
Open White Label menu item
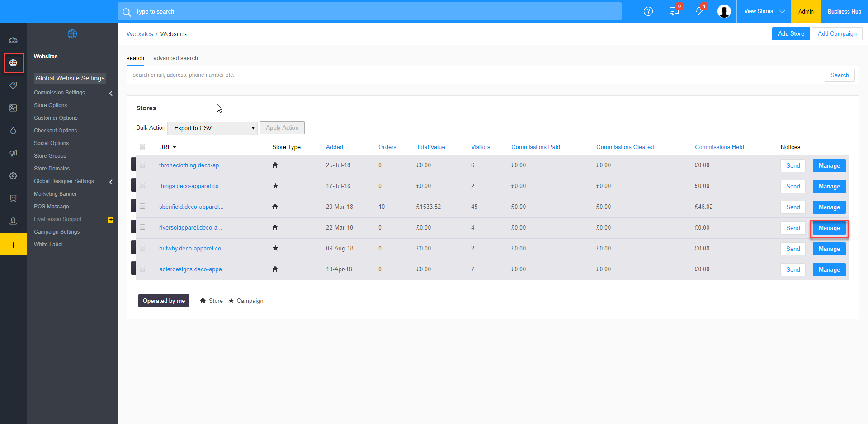pos(48,245)
